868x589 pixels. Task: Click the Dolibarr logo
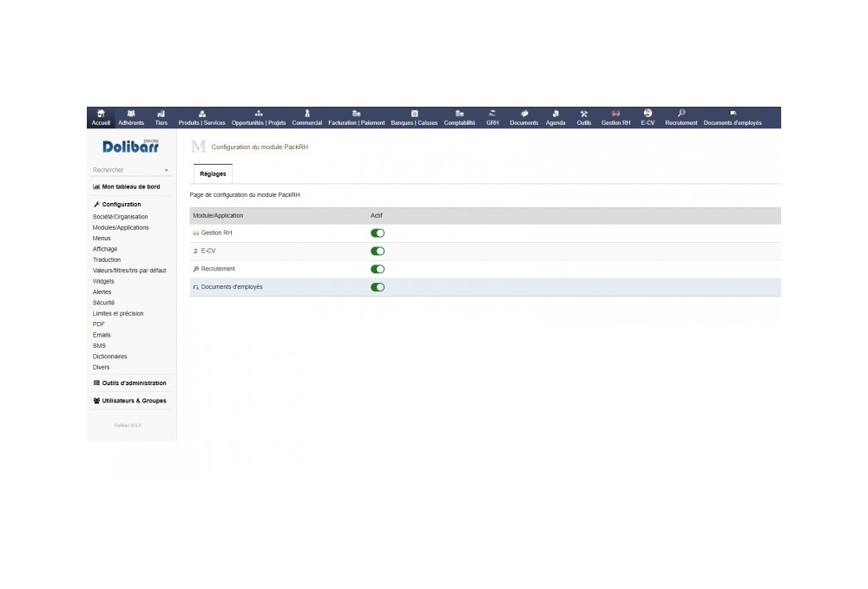(128, 147)
